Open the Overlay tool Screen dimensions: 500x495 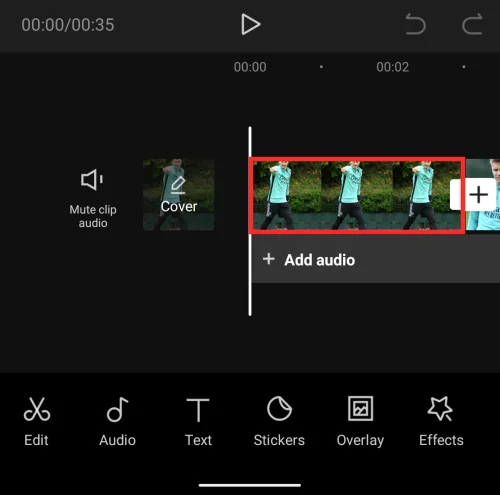pos(360,421)
